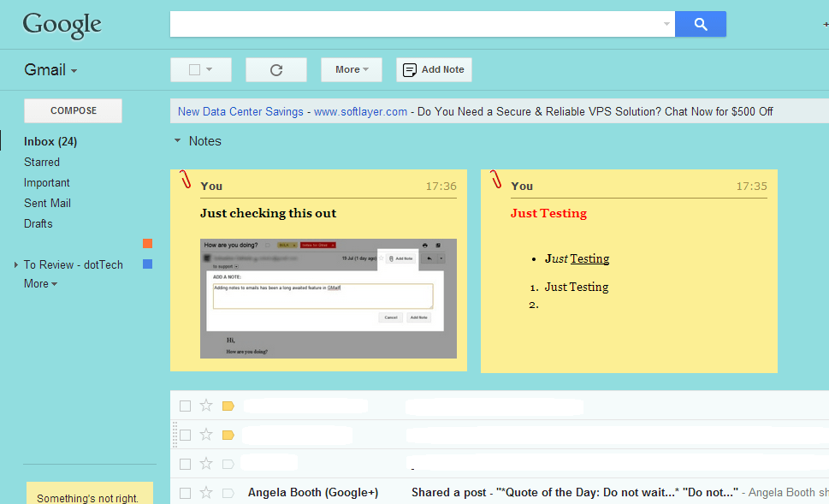
Task: Click the COMPOSE button
Action: point(72,110)
